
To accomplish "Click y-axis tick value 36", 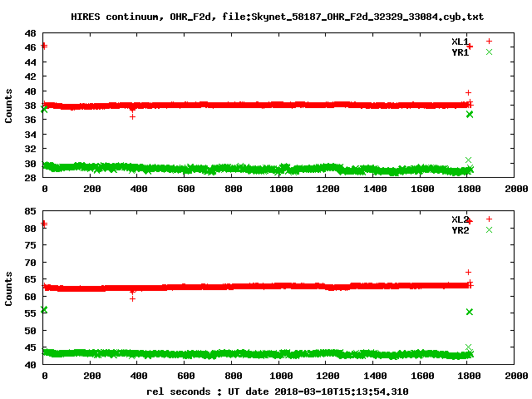I will coord(30,120).
